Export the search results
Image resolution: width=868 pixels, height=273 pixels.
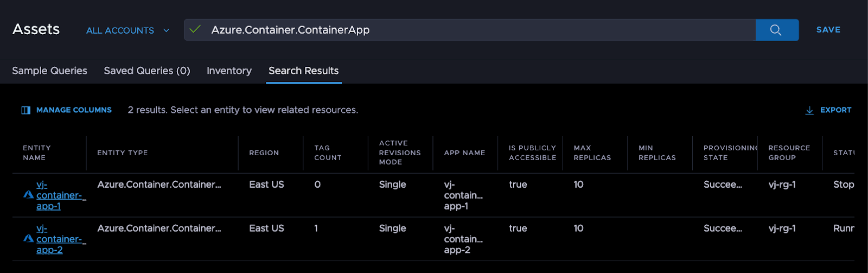[x=835, y=110]
